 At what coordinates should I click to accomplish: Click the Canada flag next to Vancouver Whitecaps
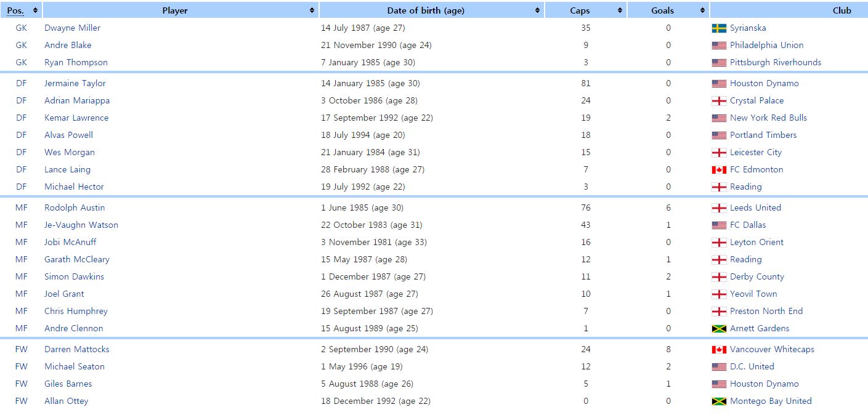[x=718, y=350]
